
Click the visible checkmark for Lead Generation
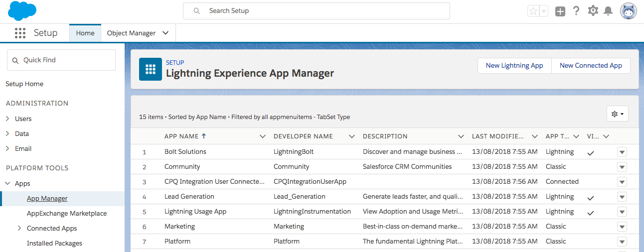coord(591,198)
